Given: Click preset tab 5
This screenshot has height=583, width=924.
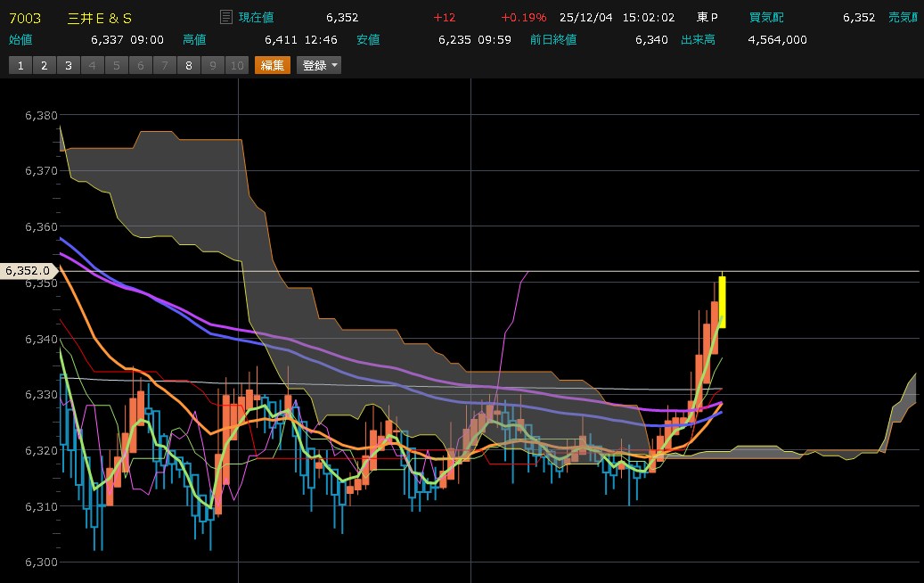Looking at the screenshot, I should click(116, 65).
